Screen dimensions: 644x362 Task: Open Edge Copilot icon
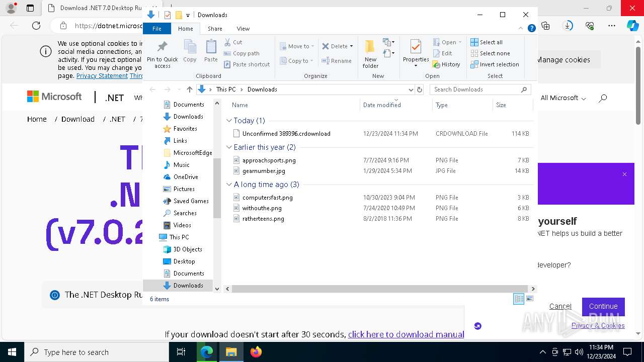click(632, 26)
